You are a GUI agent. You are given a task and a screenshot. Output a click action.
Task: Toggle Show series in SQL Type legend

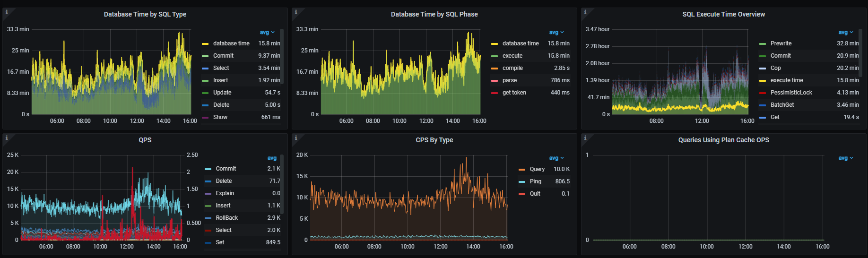click(x=220, y=117)
